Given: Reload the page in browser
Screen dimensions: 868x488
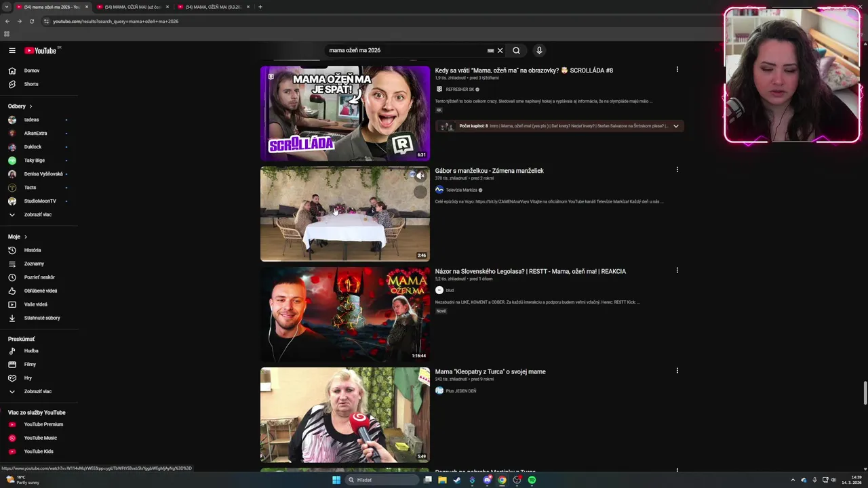Looking at the screenshot, I should (x=31, y=21).
